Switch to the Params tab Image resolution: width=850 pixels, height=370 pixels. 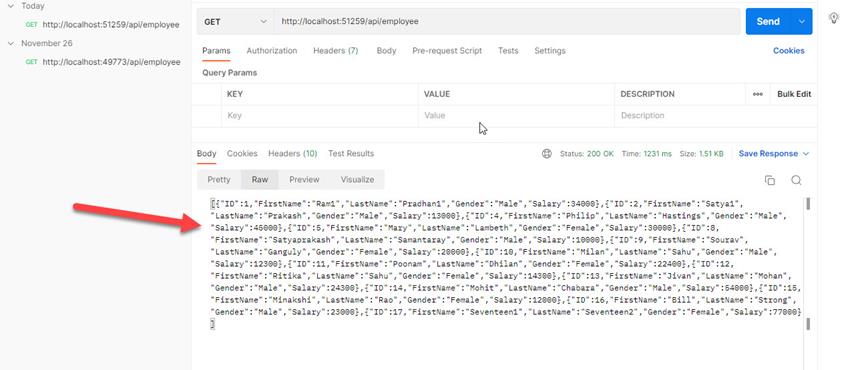216,50
